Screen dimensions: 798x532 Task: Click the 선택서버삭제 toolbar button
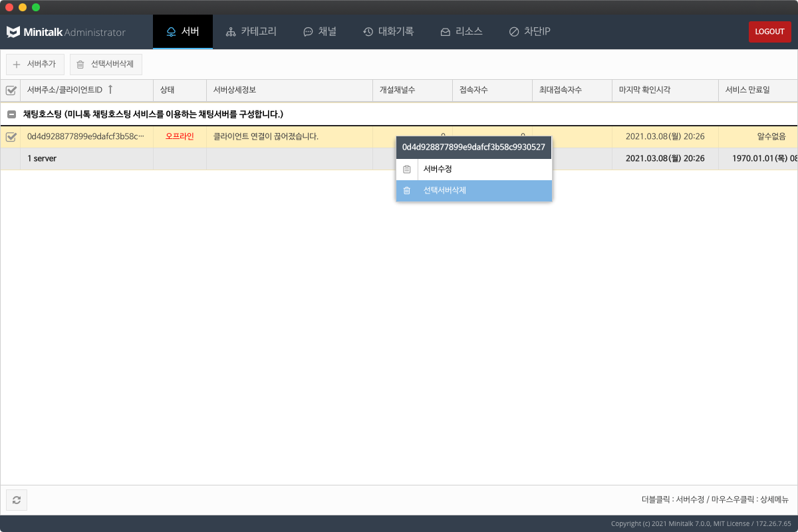106,65
